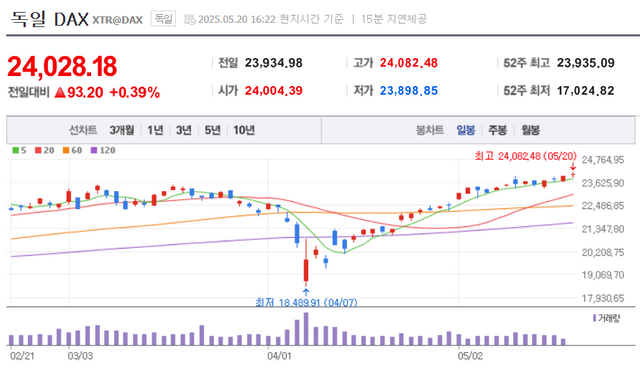The image size is (640, 372).
Task: Click the orange 60-day moving average swatch
Action: [x=66, y=150]
